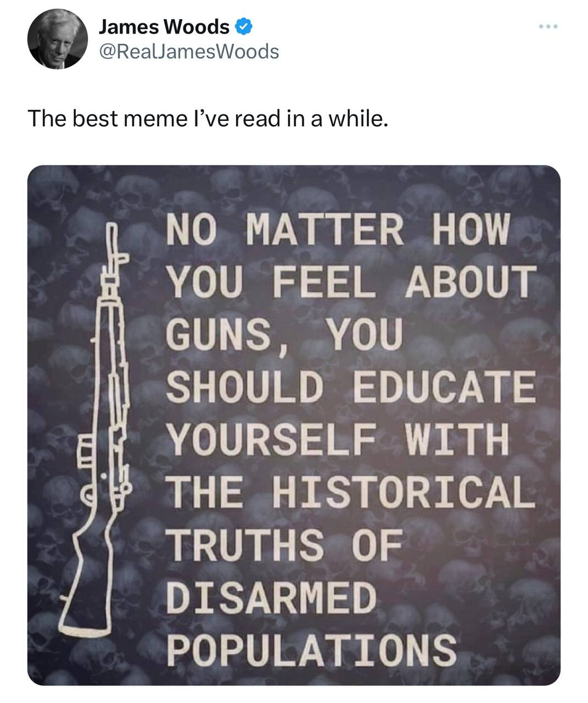Viewport: 588px width, 703px height.
Task: Open the @RealJamesWoods handle link
Action: [x=189, y=52]
